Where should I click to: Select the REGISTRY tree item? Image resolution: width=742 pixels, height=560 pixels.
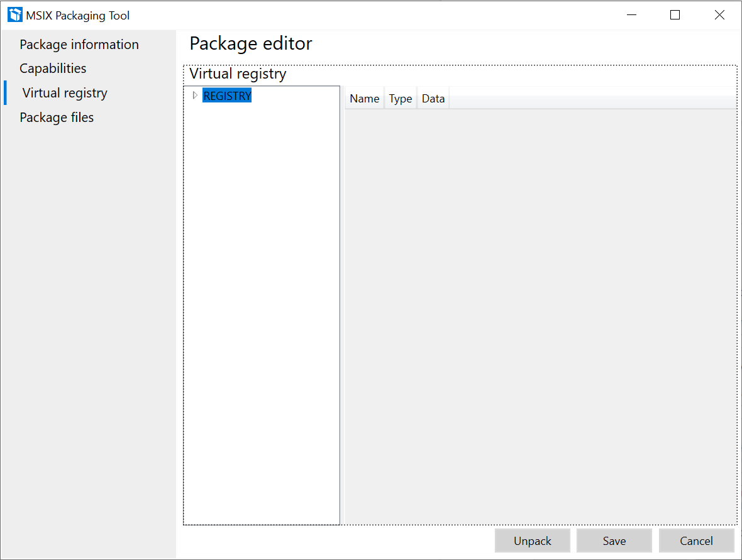227,96
